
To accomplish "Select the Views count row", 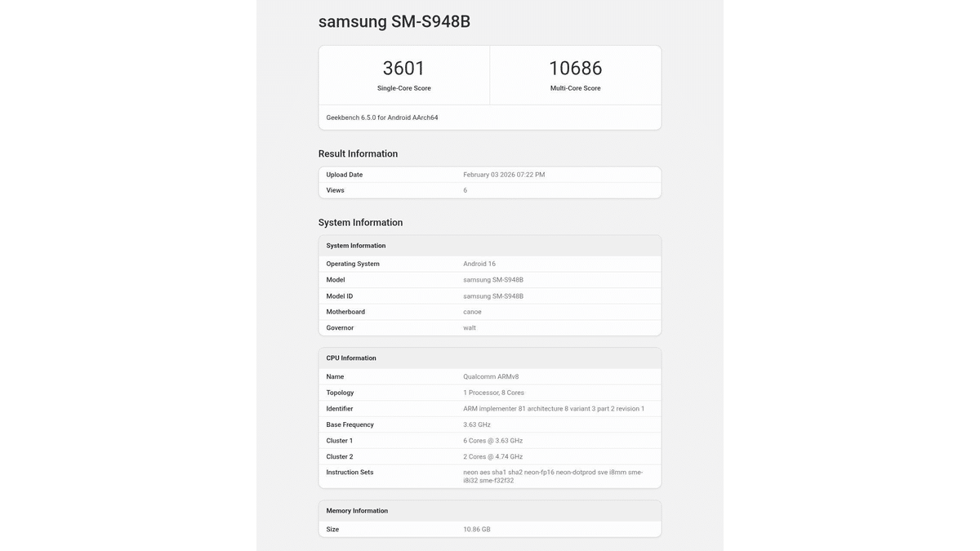I will (490, 189).
